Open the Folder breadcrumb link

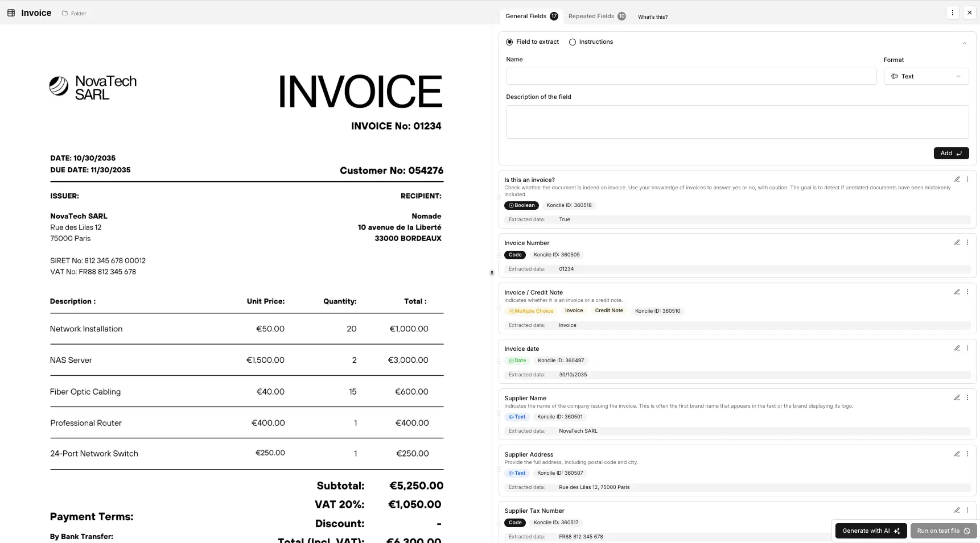point(74,13)
